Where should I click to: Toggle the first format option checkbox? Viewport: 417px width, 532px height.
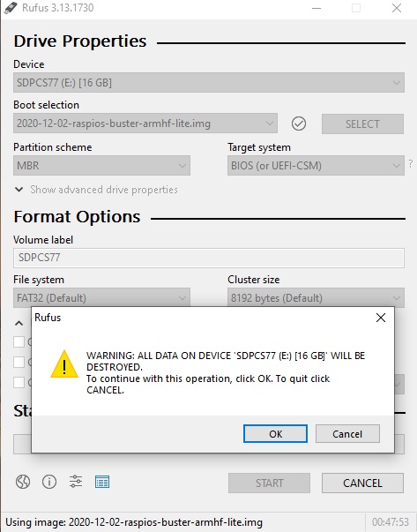point(19,341)
